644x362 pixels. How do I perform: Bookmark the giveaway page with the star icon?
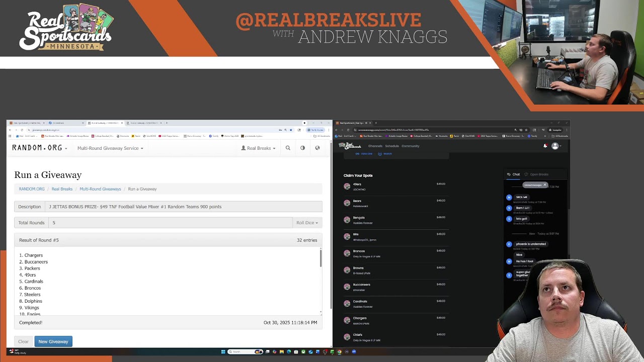290,130
